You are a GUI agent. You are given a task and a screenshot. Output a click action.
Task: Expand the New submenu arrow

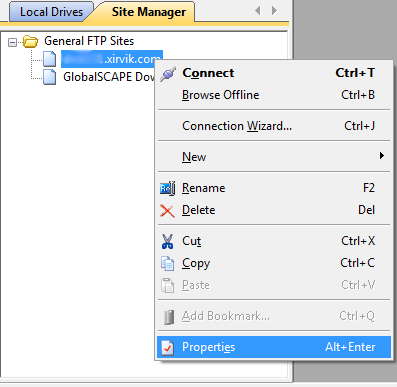[382, 156]
